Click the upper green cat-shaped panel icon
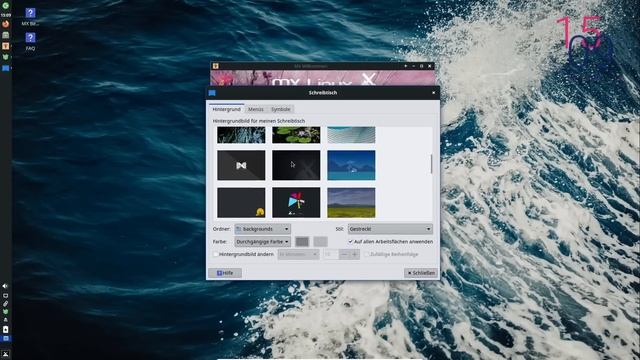 5,57
